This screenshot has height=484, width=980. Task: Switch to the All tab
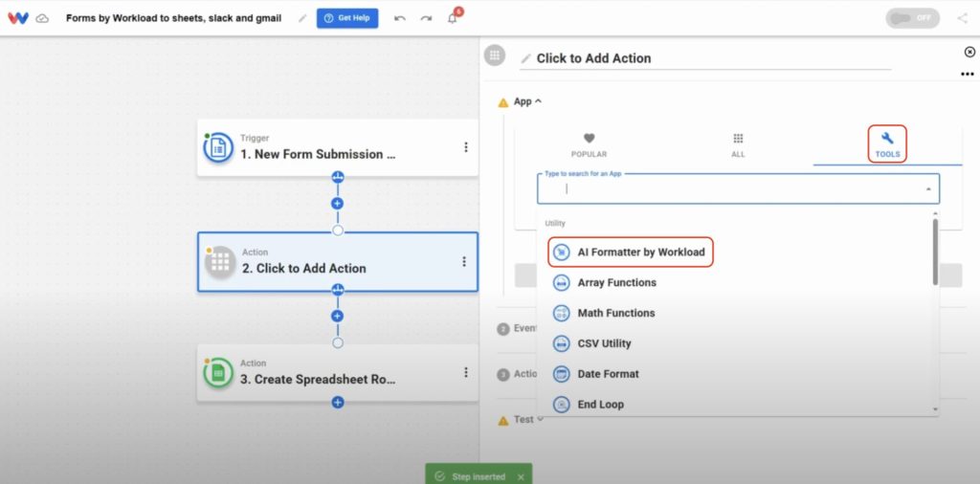point(738,145)
